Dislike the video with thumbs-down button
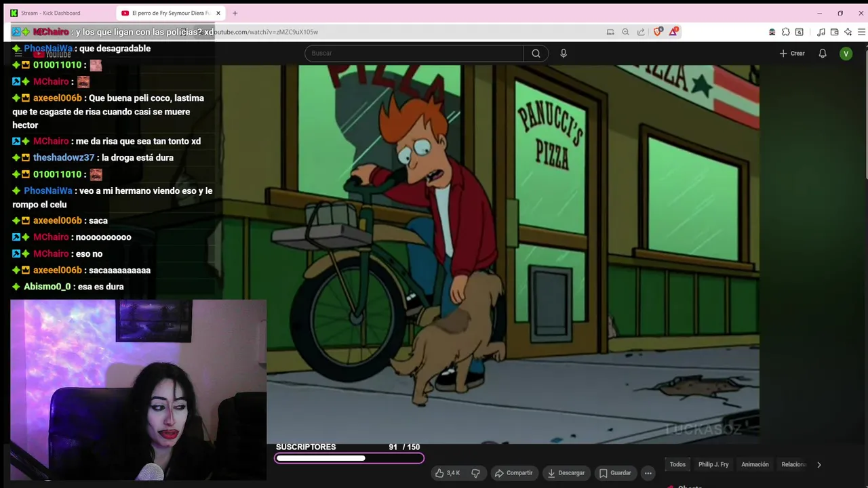This screenshot has width=868, height=488. tap(475, 472)
